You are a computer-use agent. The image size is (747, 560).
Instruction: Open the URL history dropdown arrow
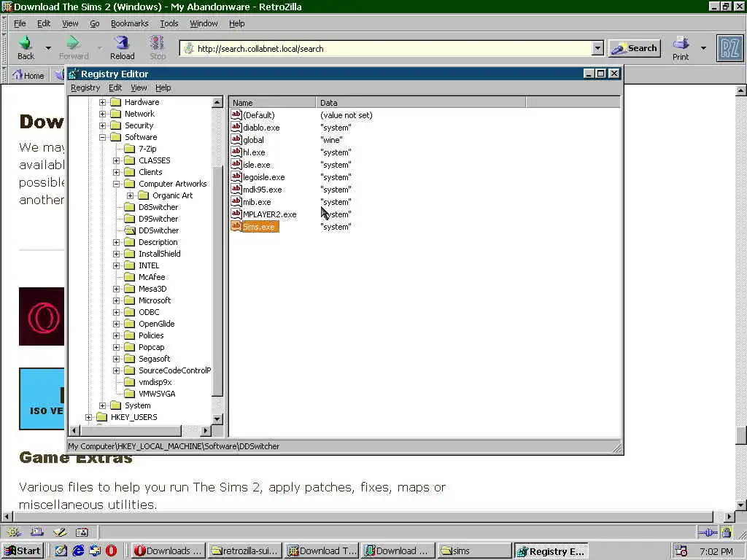click(x=597, y=48)
